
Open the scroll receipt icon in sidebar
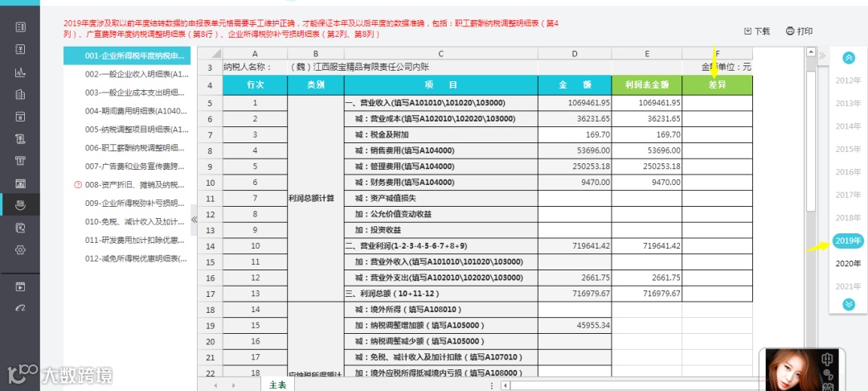tap(20, 138)
